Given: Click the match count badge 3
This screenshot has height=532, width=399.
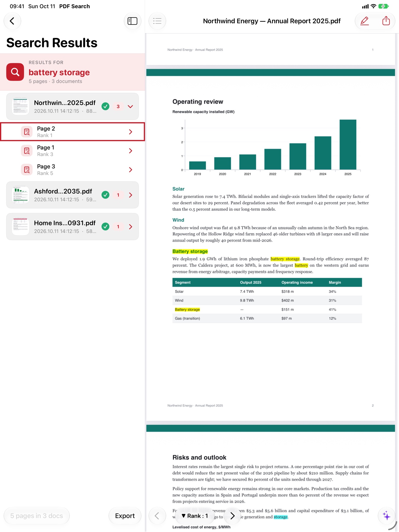Looking at the screenshot, I should [118, 106].
